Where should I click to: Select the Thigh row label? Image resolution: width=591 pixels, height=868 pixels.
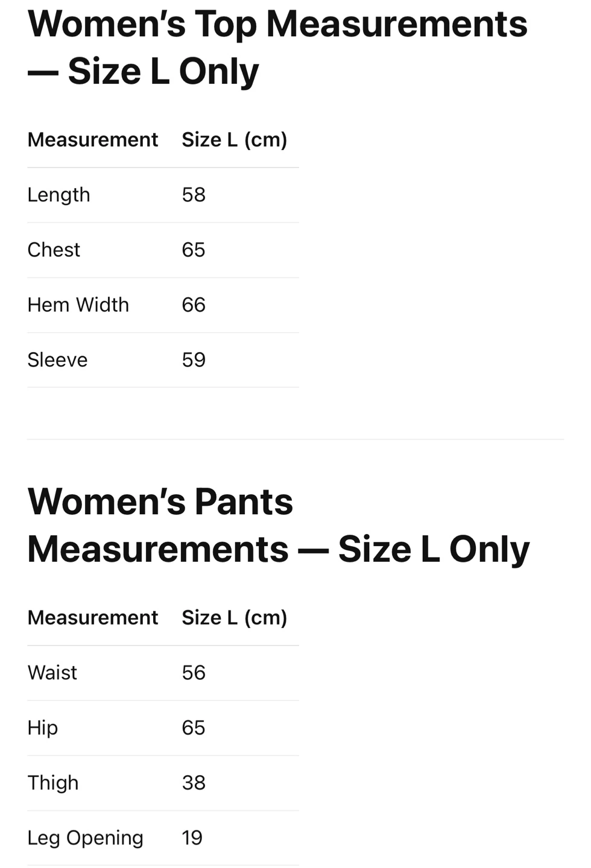[x=53, y=783]
